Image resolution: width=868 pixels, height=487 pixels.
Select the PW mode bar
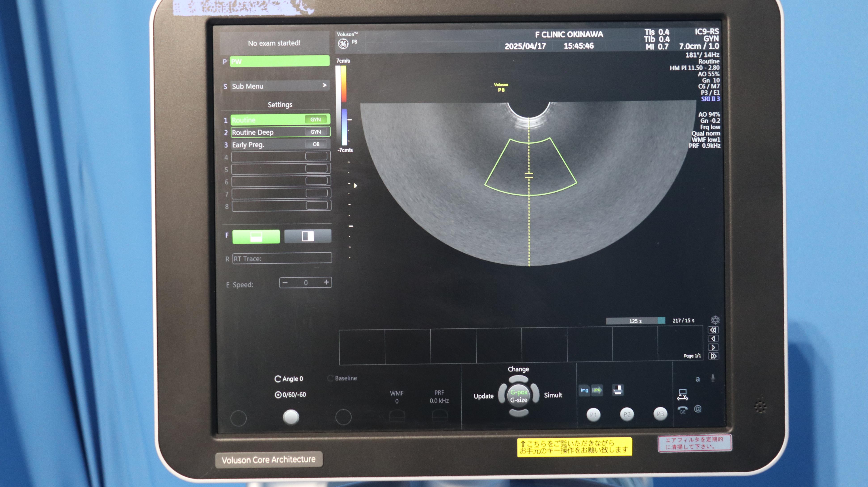(279, 61)
